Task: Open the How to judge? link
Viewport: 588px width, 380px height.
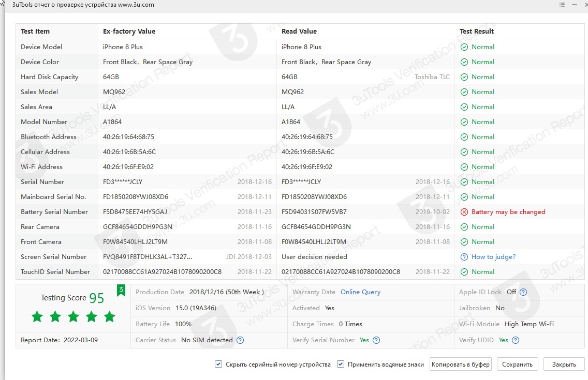Action: point(493,257)
